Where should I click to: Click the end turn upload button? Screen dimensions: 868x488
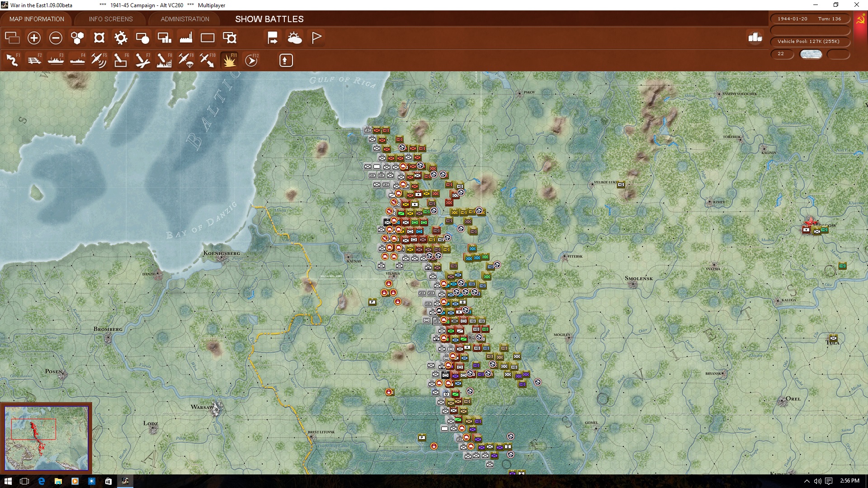point(286,60)
